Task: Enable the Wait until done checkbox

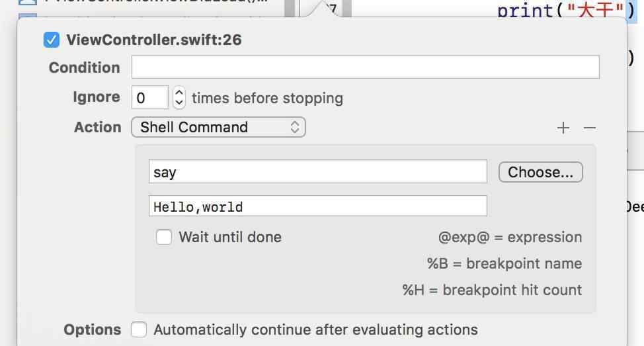Action: pyautogui.click(x=163, y=237)
